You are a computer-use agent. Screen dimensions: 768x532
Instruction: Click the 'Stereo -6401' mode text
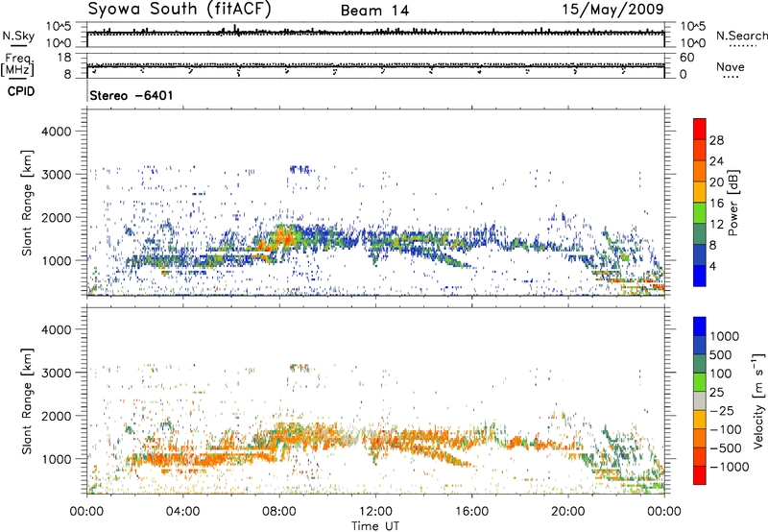click(x=132, y=95)
